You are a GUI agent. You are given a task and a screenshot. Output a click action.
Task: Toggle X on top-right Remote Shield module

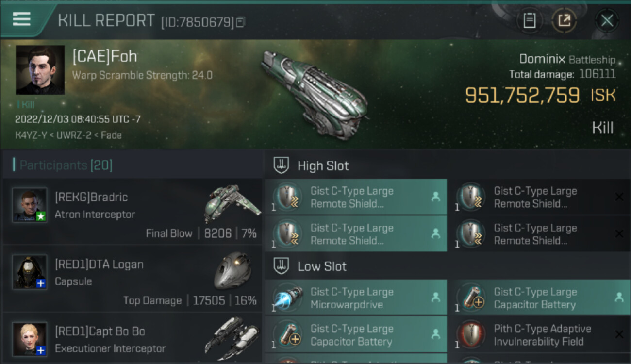[x=619, y=197]
